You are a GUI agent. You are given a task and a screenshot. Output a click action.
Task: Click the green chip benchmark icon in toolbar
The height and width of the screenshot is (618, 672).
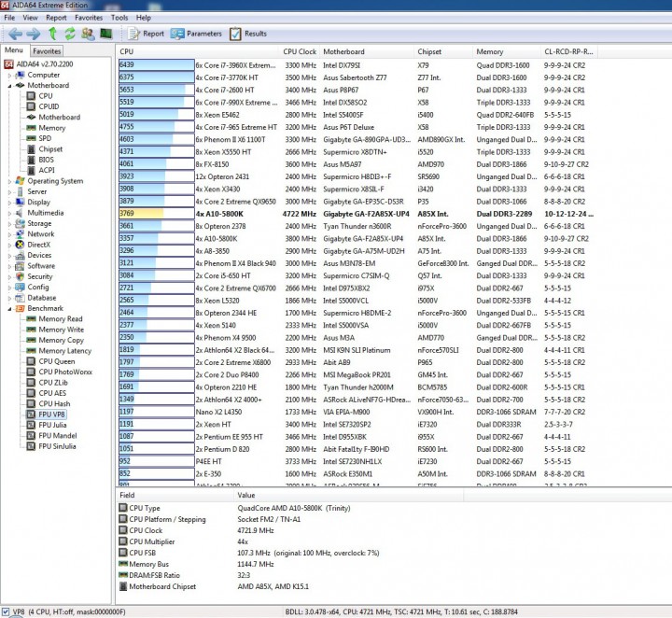105,34
